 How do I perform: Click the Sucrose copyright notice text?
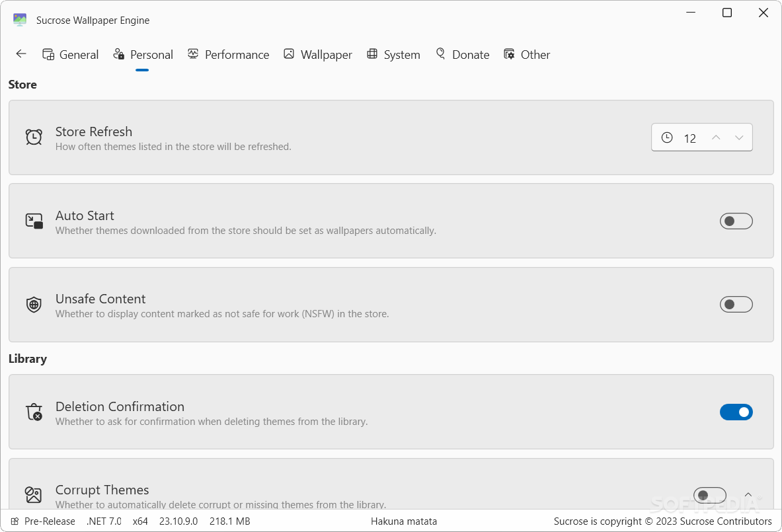pos(663,521)
